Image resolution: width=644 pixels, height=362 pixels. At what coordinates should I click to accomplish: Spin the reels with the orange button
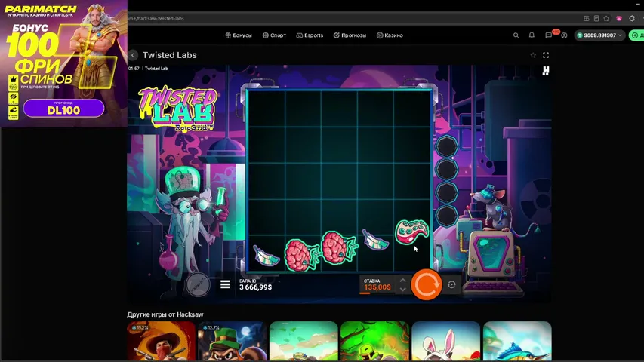[x=427, y=284]
